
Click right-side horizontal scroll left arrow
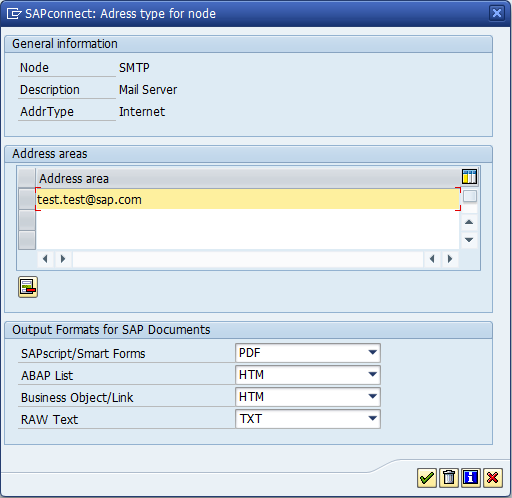point(432,259)
